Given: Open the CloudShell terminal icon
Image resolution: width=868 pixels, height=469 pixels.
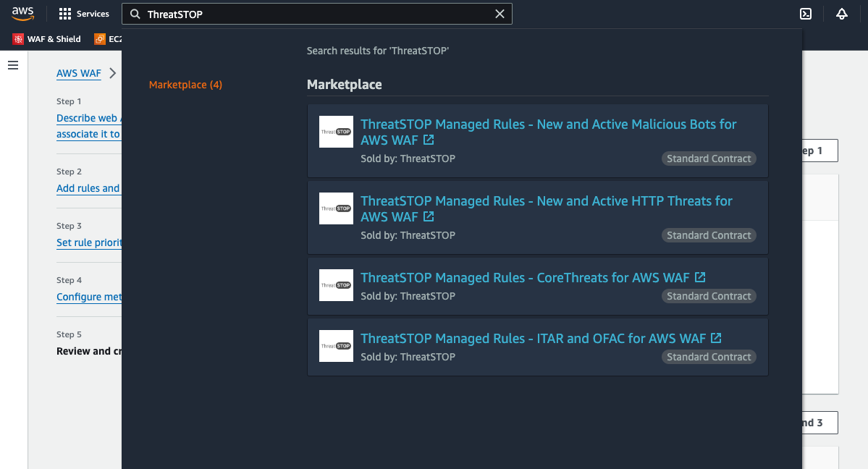Looking at the screenshot, I should pyautogui.click(x=805, y=14).
